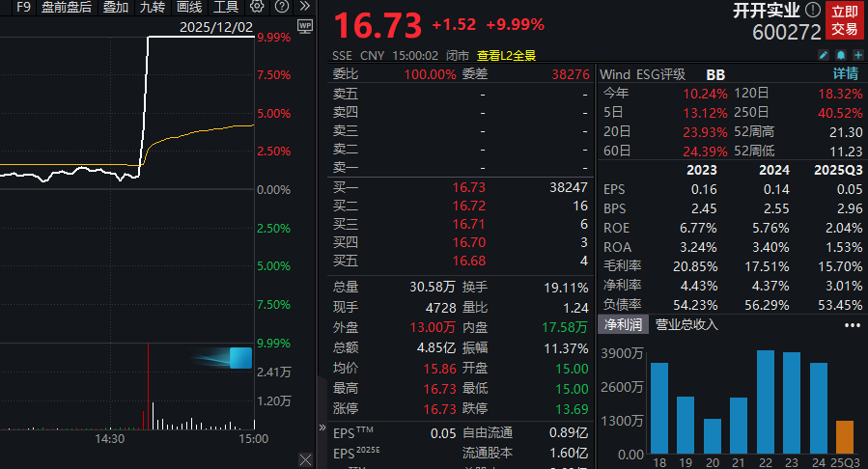Toggle 盘前盘后 pre/after-market display

pyautogui.click(x=67, y=8)
